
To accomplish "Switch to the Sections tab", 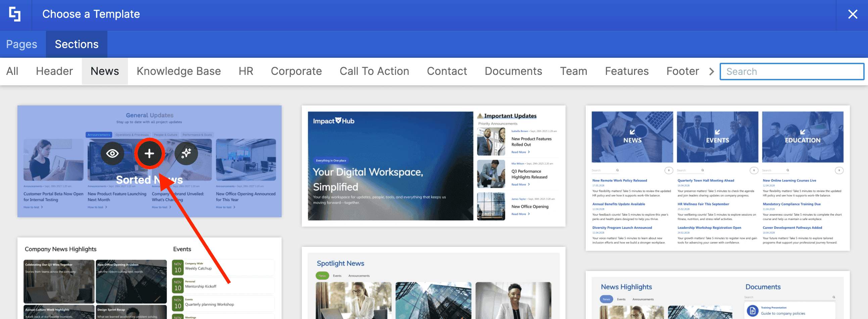I will pyautogui.click(x=77, y=44).
